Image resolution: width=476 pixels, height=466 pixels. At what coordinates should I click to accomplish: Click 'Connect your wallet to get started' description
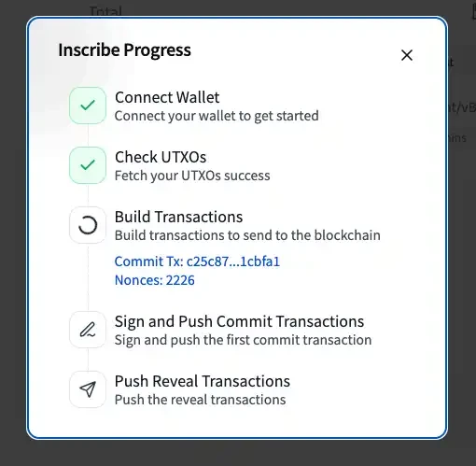[217, 116]
